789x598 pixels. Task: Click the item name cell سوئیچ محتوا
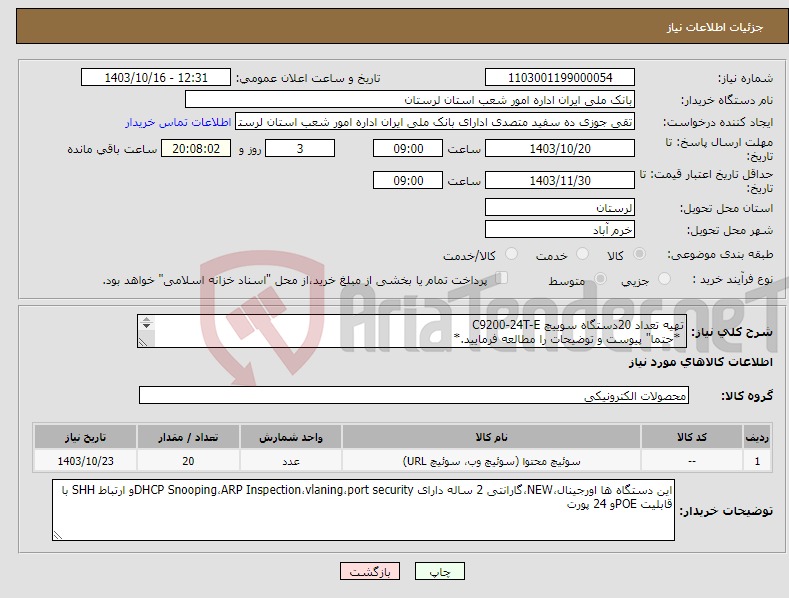coord(491,461)
